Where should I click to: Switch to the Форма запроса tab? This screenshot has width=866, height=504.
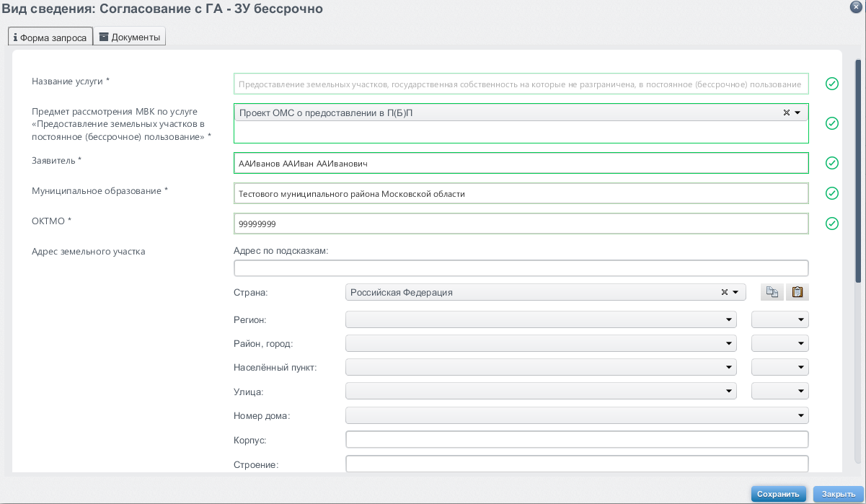[x=50, y=37]
